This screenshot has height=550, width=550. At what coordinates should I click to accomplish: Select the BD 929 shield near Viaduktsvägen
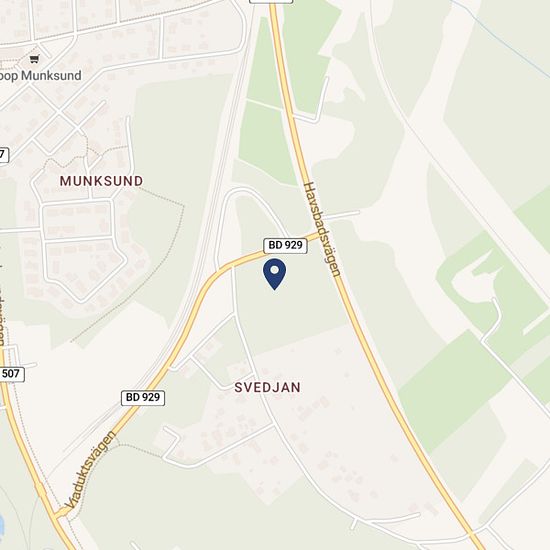point(143,397)
